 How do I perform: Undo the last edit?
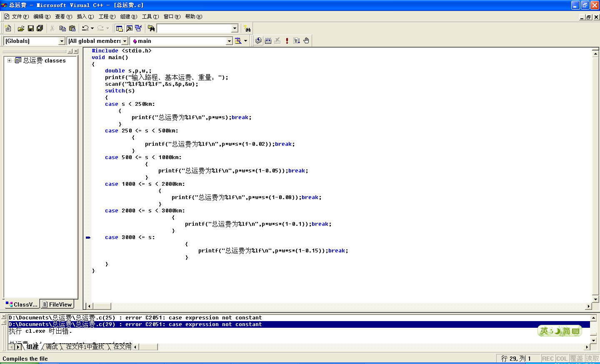85,28
